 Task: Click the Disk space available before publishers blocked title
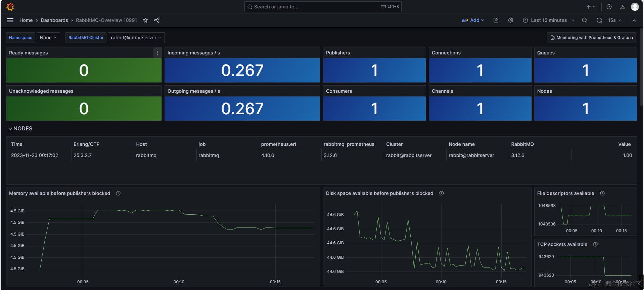click(380, 193)
